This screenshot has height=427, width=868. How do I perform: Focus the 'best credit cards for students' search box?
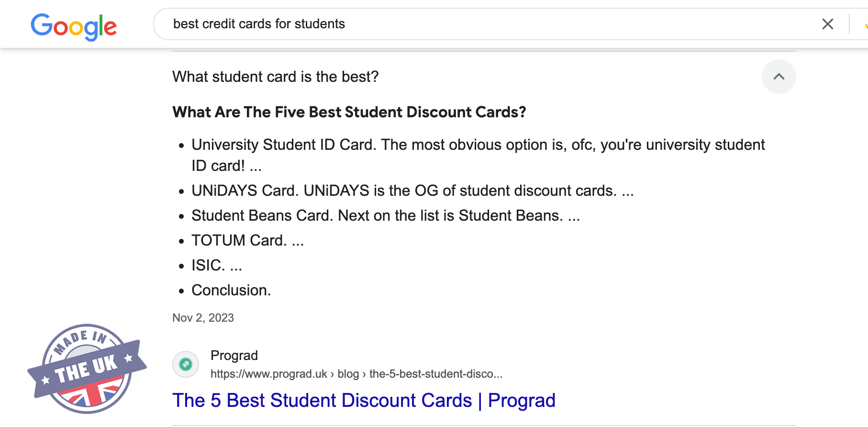479,24
